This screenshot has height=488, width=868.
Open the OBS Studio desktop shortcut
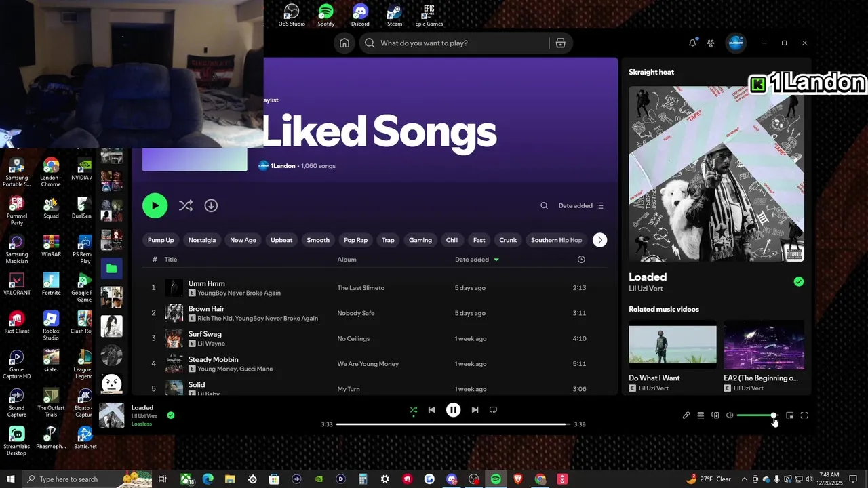tap(292, 15)
